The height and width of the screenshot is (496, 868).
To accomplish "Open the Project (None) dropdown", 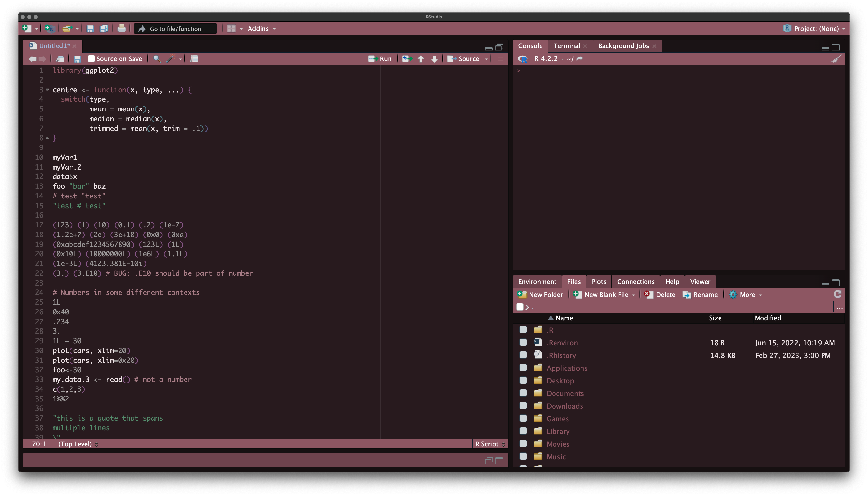I will coord(814,29).
